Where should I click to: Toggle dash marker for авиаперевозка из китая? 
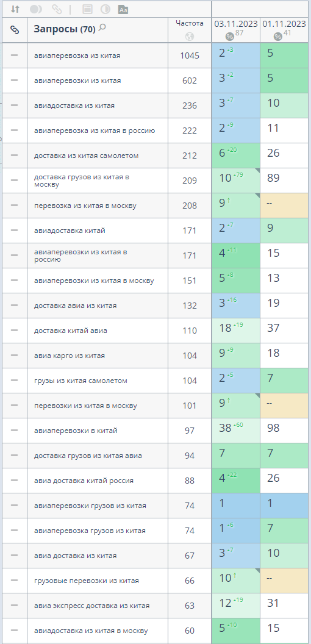coord(15,55)
